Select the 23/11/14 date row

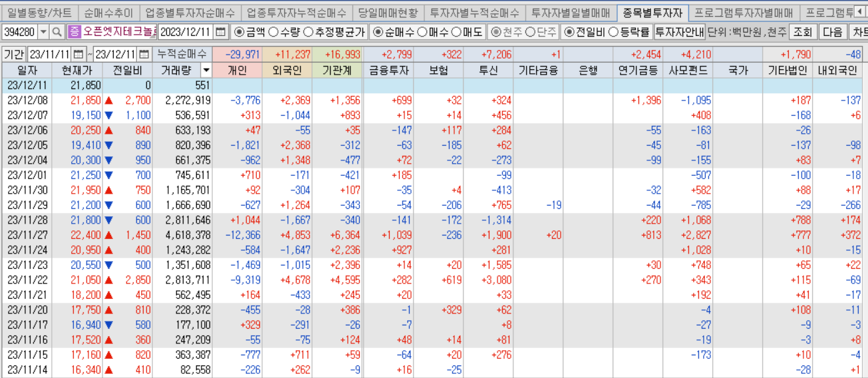(432, 370)
